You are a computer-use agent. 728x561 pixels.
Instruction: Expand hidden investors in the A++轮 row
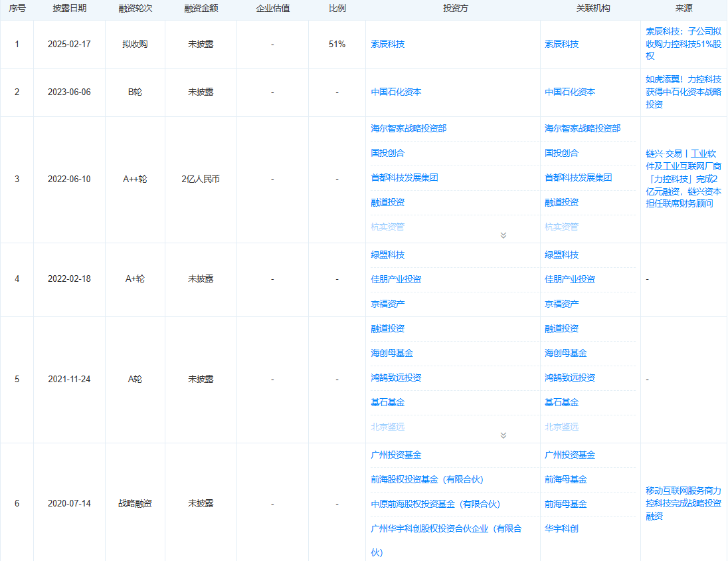point(503,235)
